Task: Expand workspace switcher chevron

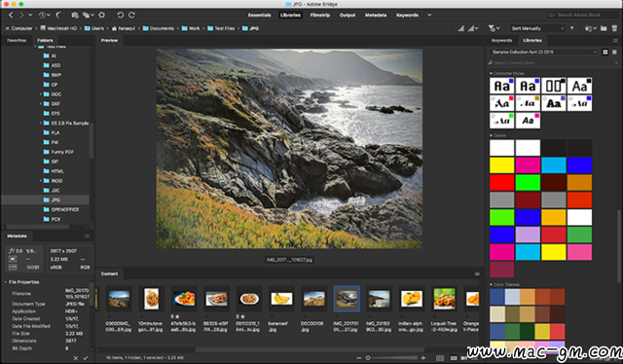Action: pyautogui.click(x=429, y=16)
